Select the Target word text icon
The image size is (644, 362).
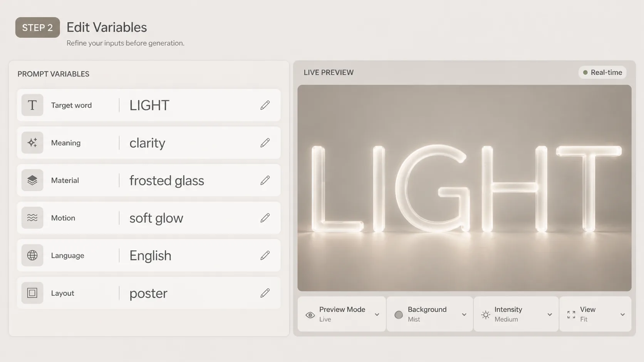click(32, 105)
